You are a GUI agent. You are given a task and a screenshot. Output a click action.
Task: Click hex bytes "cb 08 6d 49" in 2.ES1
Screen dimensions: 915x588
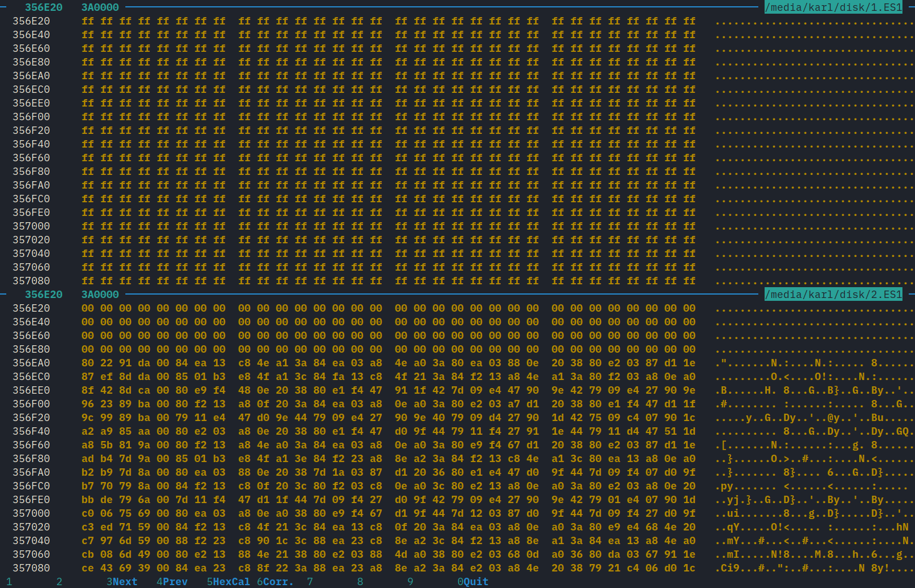click(116, 554)
